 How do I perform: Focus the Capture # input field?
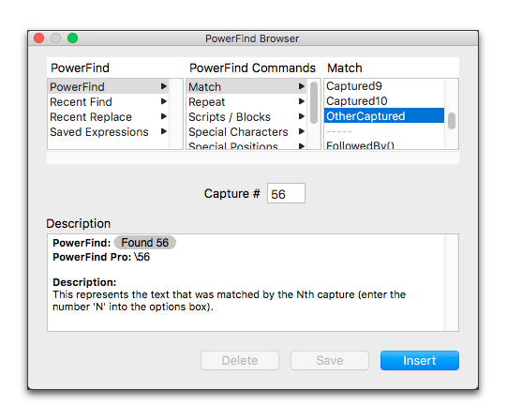pos(286,193)
